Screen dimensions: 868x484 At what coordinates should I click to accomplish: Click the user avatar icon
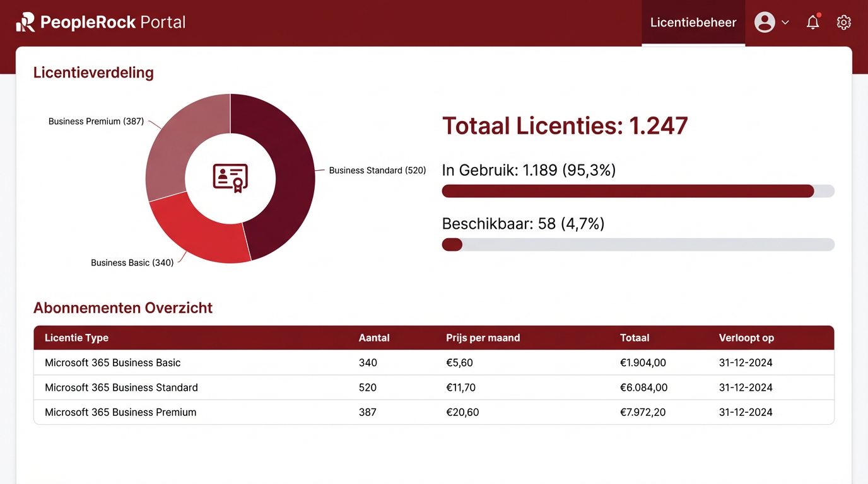pyautogui.click(x=765, y=21)
